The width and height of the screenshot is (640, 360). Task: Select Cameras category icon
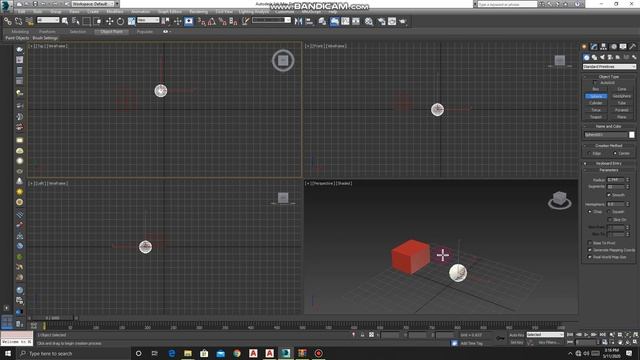pyautogui.click(x=610, y=57)
